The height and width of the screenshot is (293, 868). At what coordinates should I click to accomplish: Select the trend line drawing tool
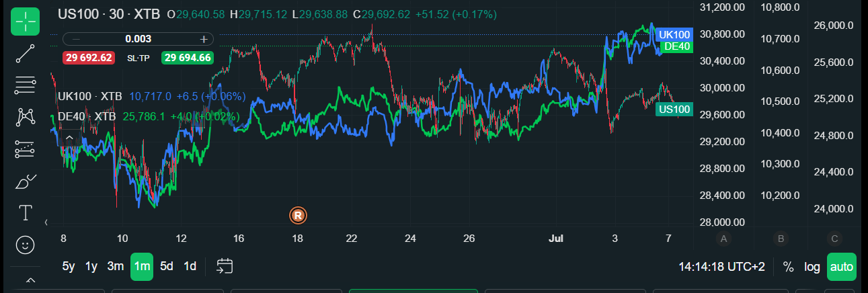click(26, 53)
